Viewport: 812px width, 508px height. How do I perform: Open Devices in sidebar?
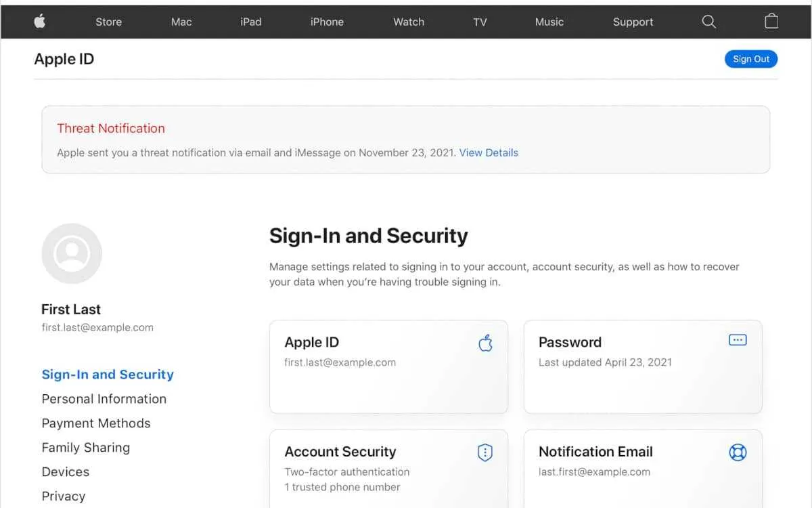66,472
